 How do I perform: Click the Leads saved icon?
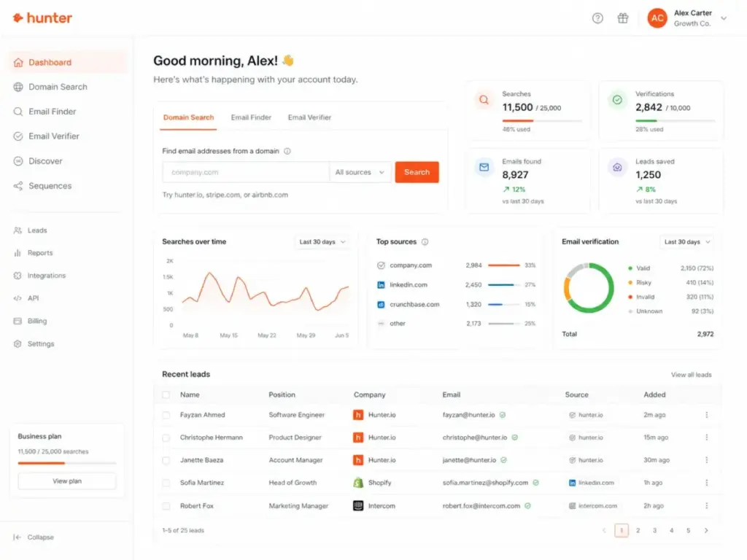click(x=617, y=167)
